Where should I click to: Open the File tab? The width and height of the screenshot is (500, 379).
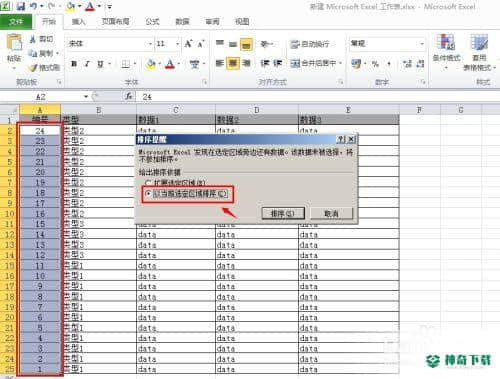tap(16, 22)
